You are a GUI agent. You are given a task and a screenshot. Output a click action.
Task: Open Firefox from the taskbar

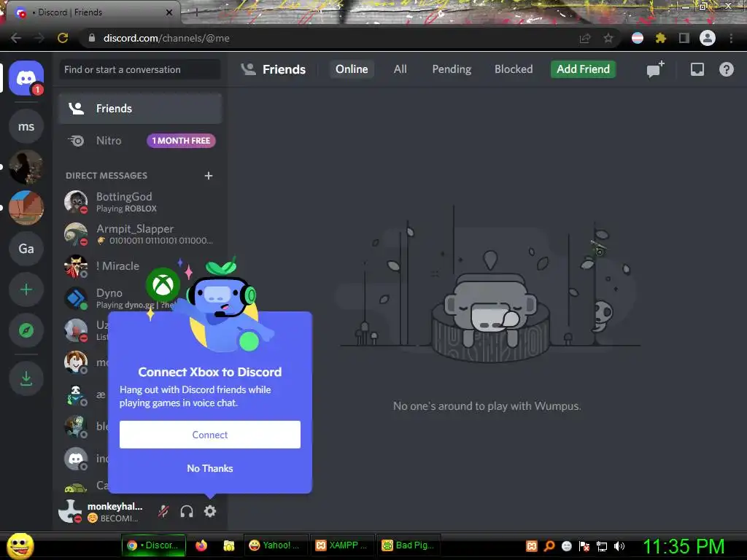[x=201, y=545]
